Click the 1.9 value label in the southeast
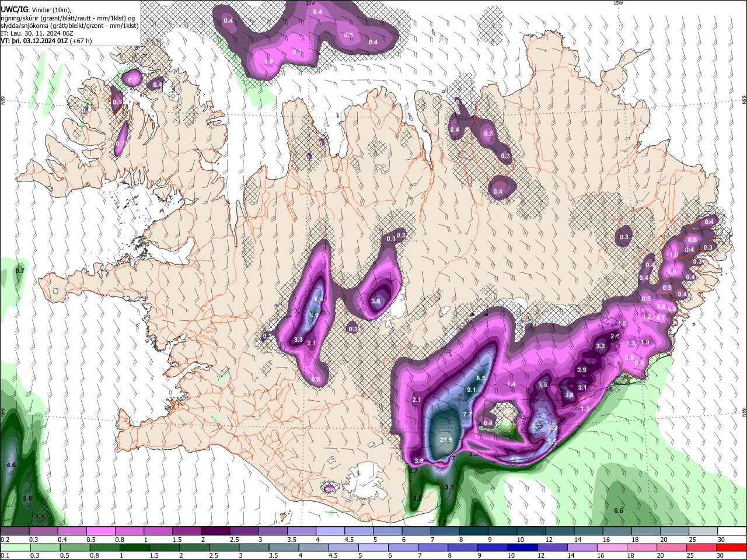This screenshot has width=747, height=560. (645, 342)
